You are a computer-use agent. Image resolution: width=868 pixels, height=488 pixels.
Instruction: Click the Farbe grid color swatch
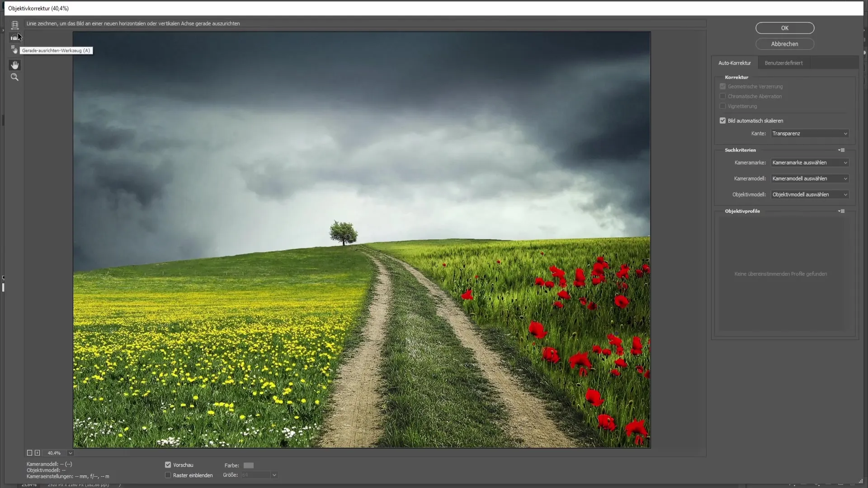[x=249, y=465]
